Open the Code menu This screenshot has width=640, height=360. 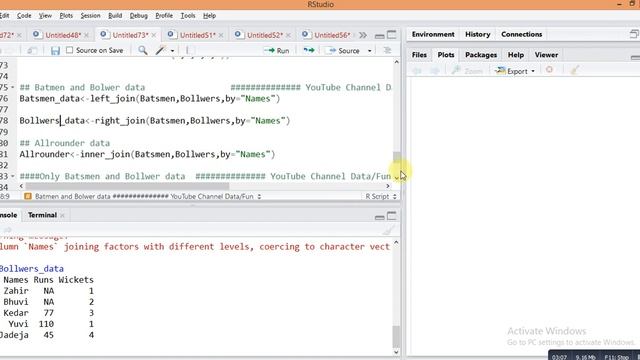pos(24,16)
